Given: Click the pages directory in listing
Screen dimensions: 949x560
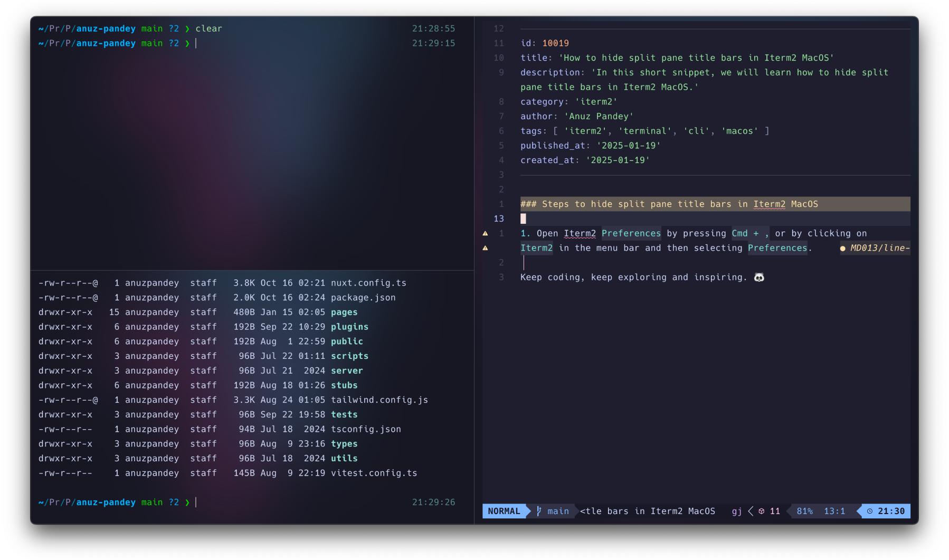Looking at the screenshot, I should [344, 312].
